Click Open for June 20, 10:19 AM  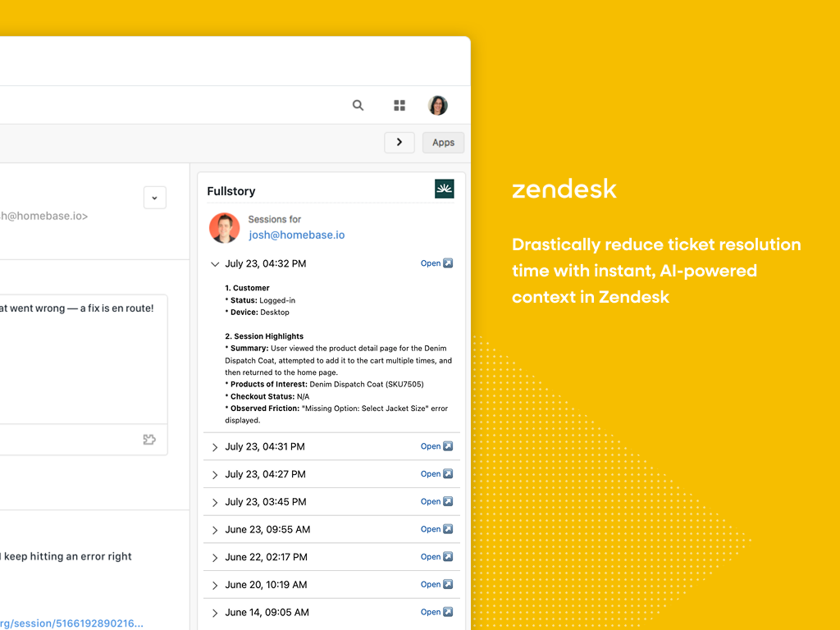431,584
